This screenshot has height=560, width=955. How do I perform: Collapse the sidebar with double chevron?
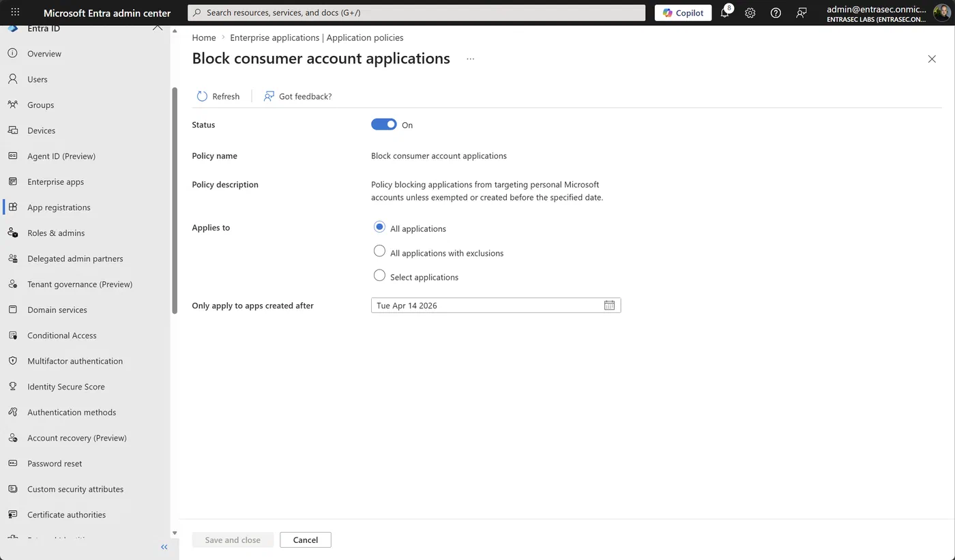164,547
